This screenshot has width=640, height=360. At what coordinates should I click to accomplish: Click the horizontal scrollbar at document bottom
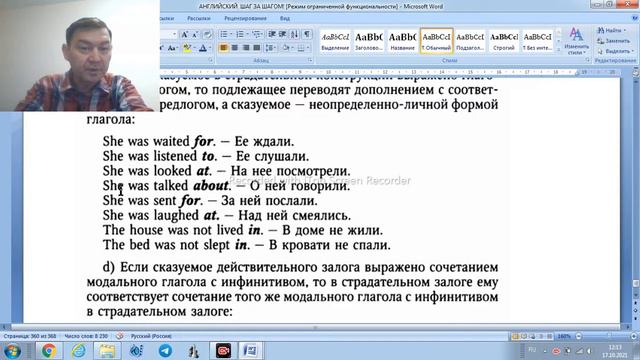[315, 327]
